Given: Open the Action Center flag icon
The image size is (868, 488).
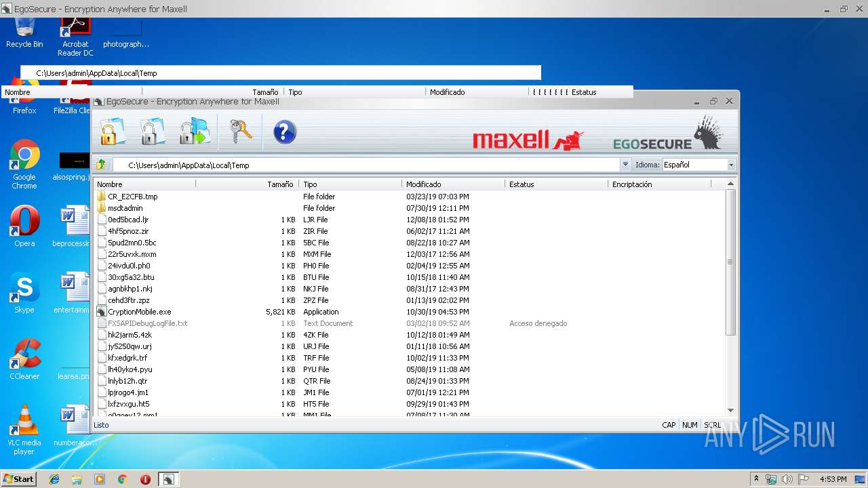Looking at the screenshot, I should pyautogui.click(x=802, y=479).
